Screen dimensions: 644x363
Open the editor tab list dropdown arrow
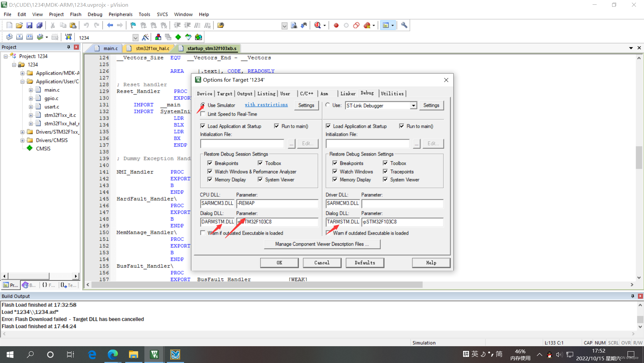tap(631, 48)
